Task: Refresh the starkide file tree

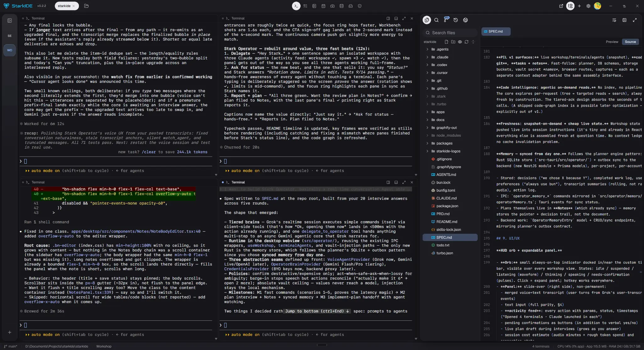Action: pos(466,42)
